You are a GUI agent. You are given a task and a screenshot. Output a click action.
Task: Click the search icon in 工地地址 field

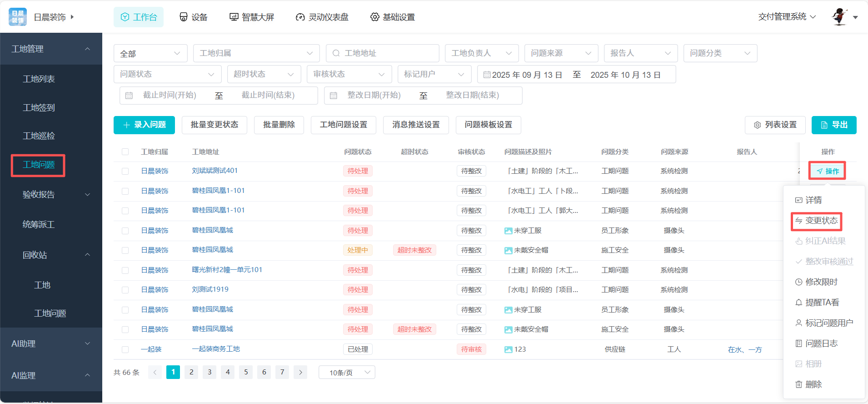(x=336, y=53)
